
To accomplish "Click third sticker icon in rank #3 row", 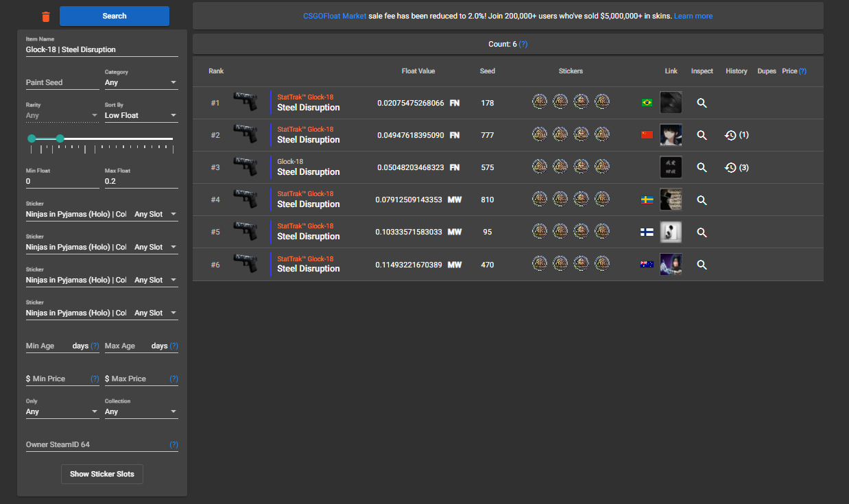I will coord(581,167).
